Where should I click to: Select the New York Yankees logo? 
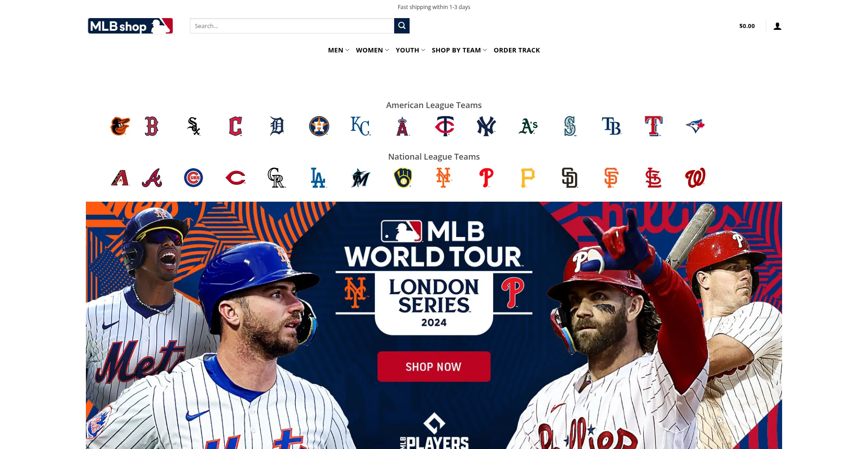click(486, 126)
